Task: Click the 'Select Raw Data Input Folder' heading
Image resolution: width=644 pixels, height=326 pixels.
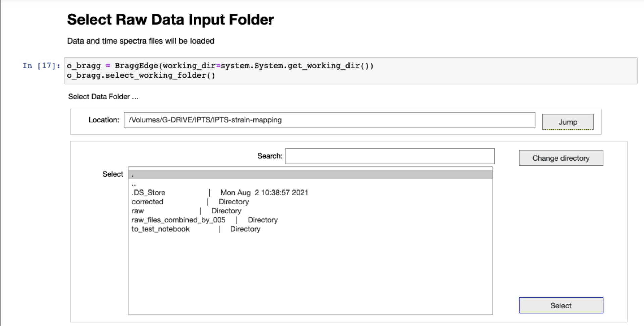Action: (170, 19)
